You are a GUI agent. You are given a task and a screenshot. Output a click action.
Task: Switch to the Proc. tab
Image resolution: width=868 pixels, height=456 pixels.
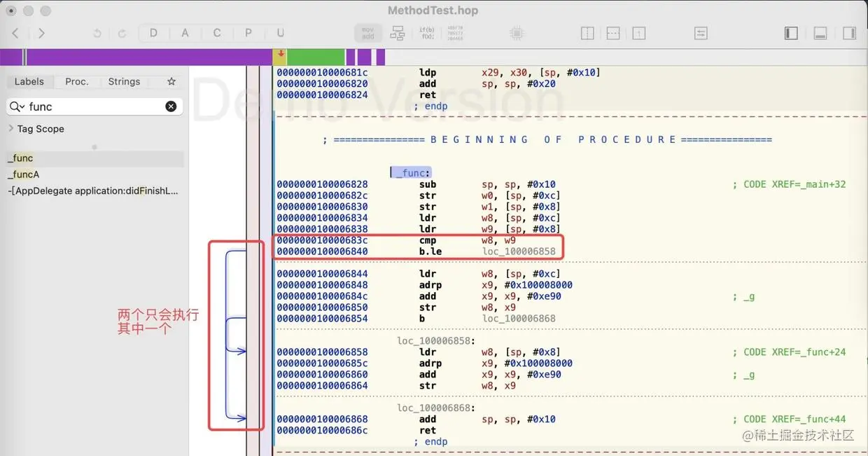click(77, 82)
